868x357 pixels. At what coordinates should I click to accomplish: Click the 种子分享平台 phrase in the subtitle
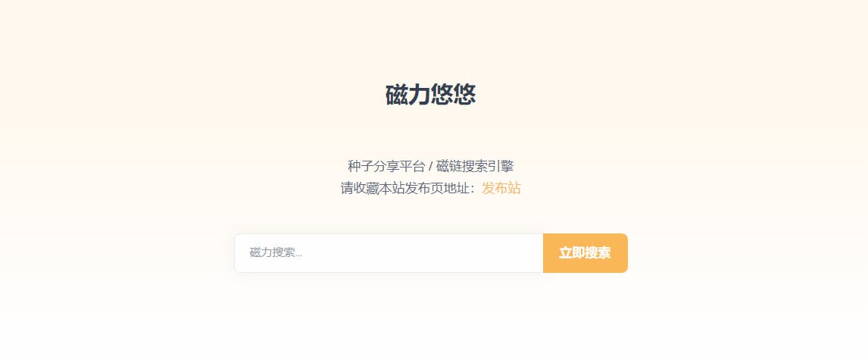[x=386, y=166]
